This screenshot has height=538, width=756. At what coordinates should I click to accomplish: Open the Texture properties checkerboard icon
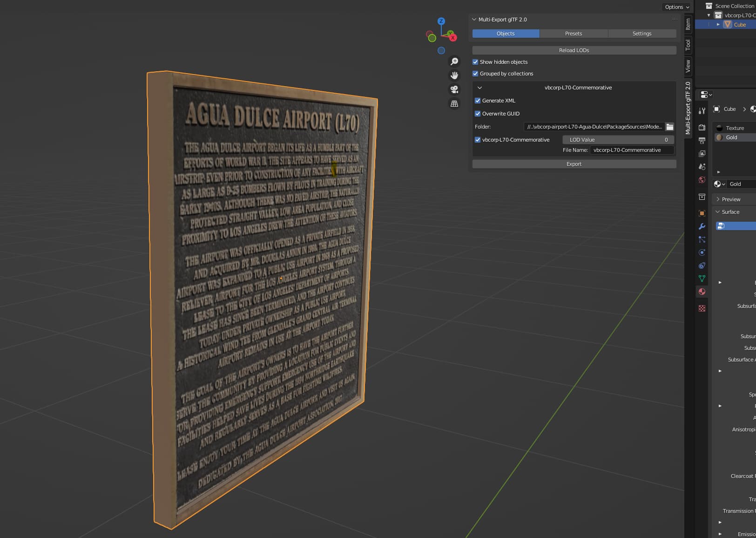tap(702, 308)
